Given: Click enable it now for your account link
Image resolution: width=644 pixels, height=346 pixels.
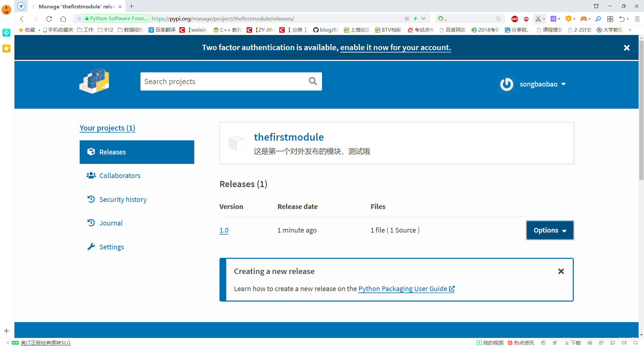Looking at the screenshot, I should pos(396,47).
